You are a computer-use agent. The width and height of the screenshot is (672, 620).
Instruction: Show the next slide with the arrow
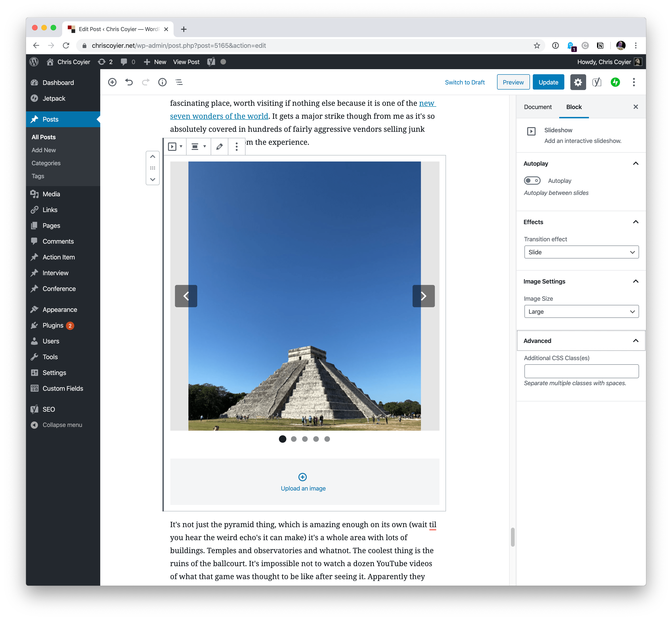coord(423,296)
